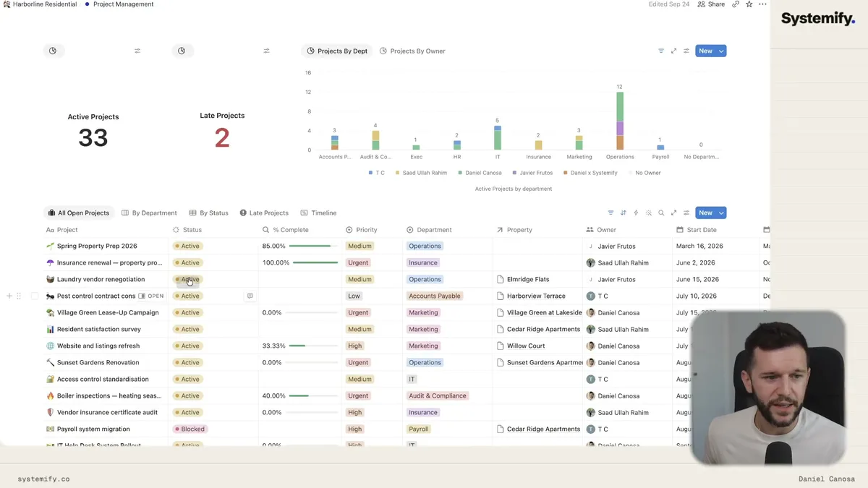
Task: Change Low priority on Pest control row
Action: click(354, 296)
